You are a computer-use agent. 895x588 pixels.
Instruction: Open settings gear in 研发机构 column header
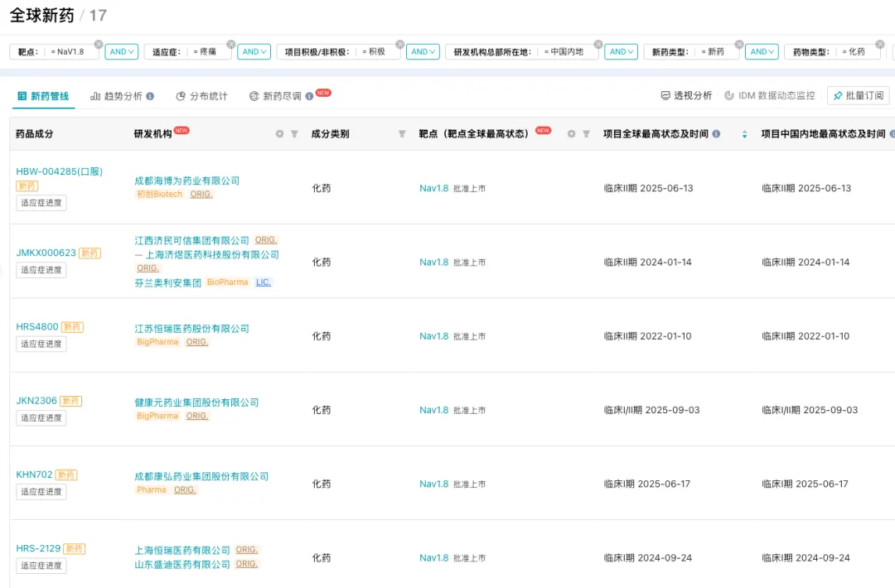(279, 134)
